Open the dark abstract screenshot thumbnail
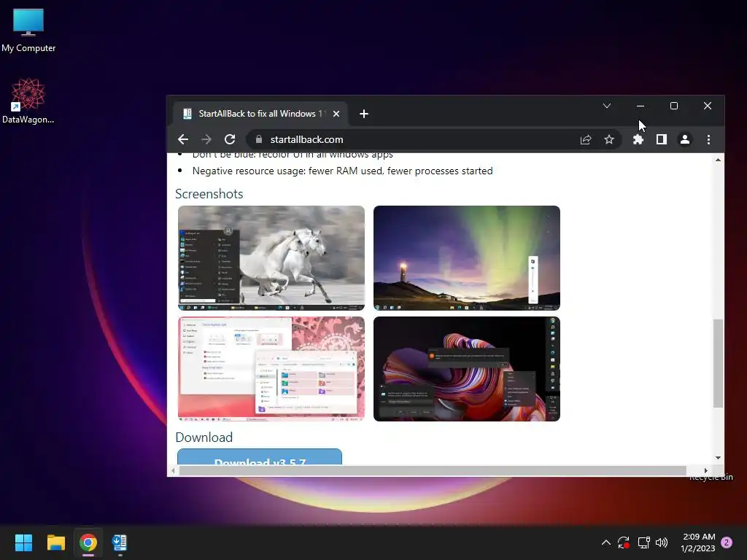Screen dimensions: 747x560 (x=467, y=369)
